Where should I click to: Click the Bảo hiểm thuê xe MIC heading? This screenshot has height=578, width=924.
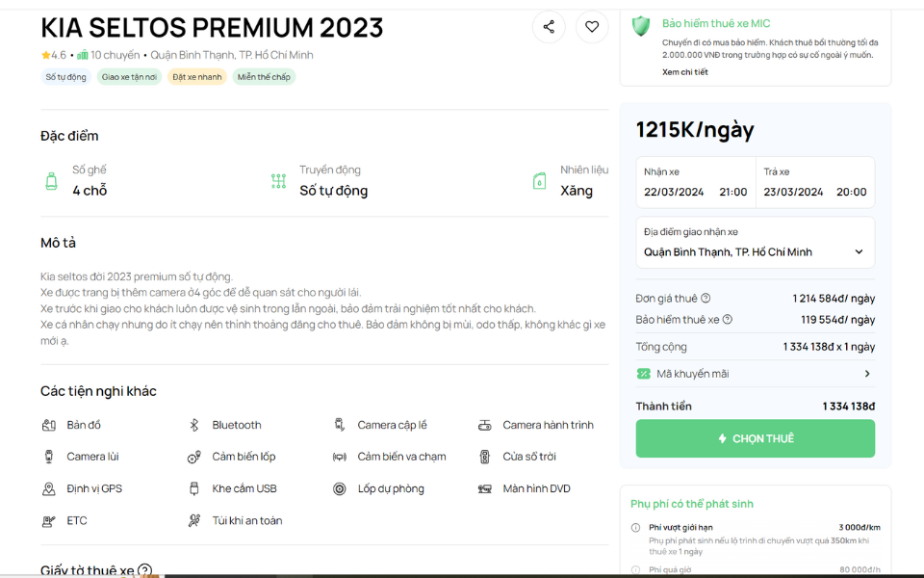point(716,23)
